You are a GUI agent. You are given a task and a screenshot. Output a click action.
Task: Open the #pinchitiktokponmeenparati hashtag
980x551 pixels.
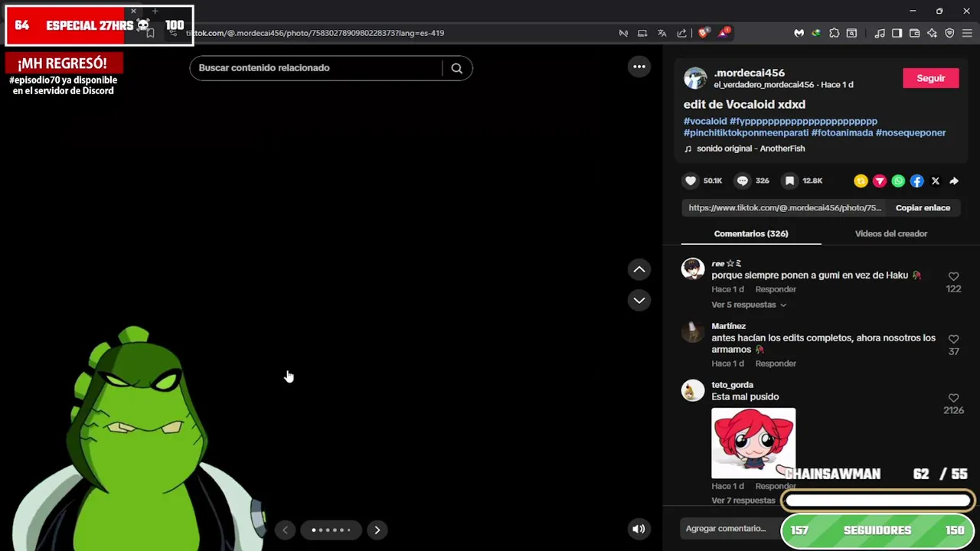point(746,132)
